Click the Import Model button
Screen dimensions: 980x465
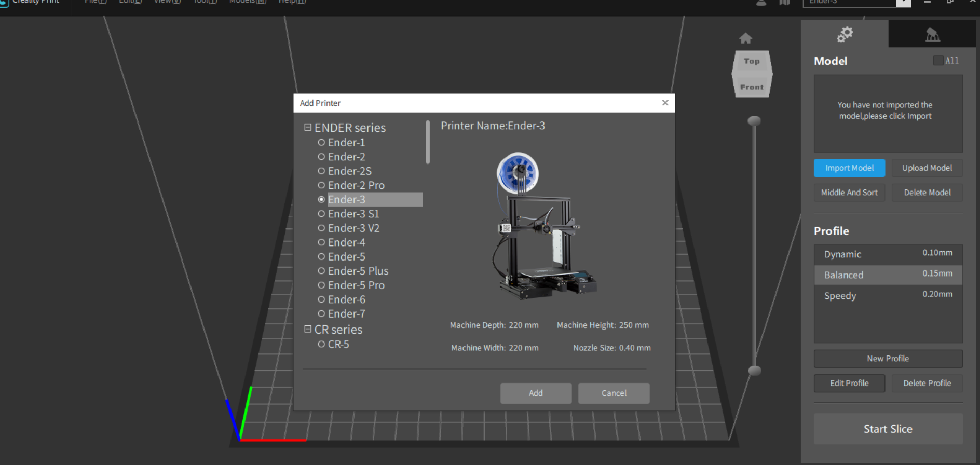click(x=849, y=168)
